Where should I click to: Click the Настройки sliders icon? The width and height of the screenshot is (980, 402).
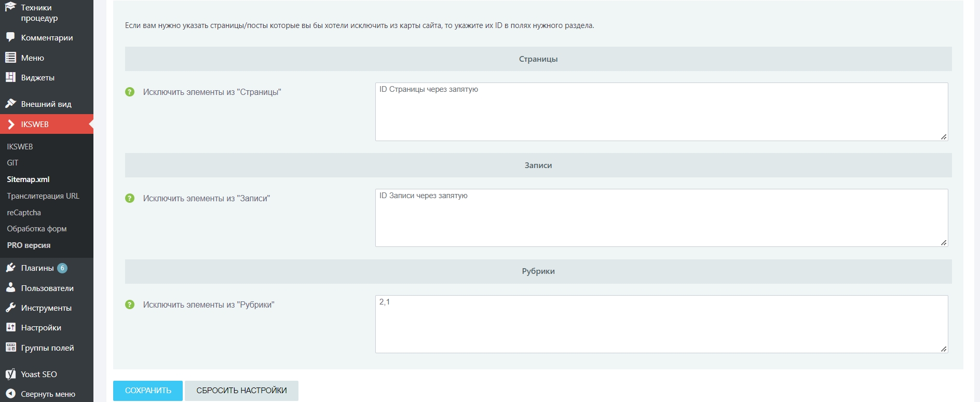(x=10, y=327)
